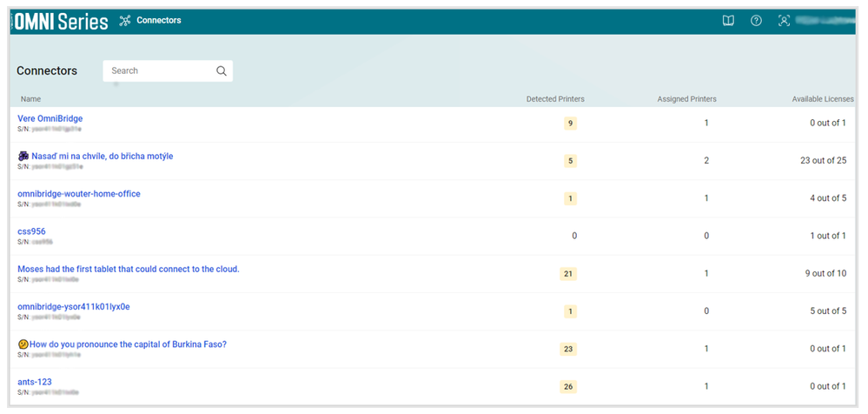Open the Vere OmniBridge connector

click(x=50, y=118)
